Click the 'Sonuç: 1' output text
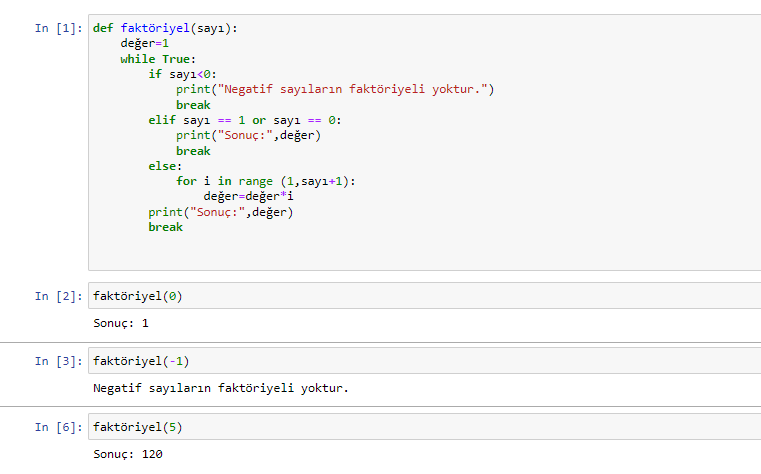The image size is (761, 474). pyautogui.click(x=121, y=323)
